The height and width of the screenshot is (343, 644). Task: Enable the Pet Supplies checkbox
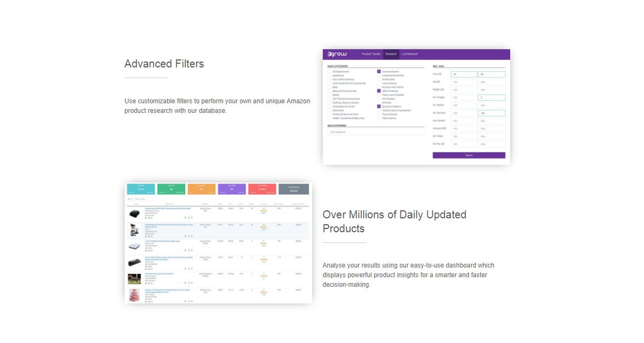[x=379, y=98]
